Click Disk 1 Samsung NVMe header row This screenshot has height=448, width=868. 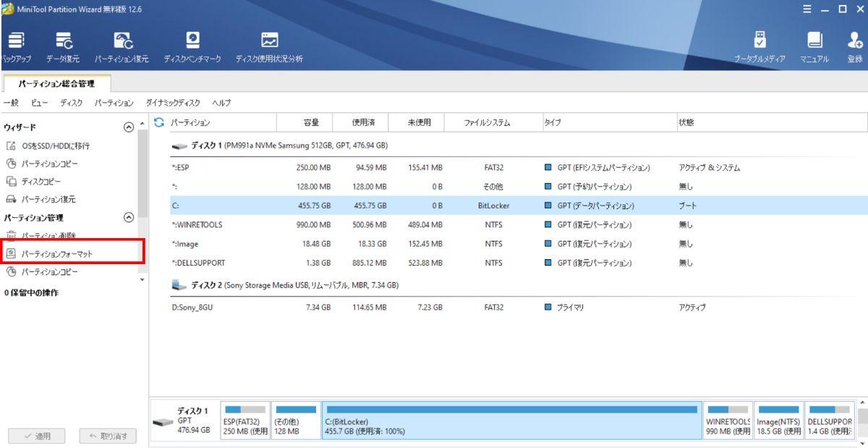click(281, 146)
